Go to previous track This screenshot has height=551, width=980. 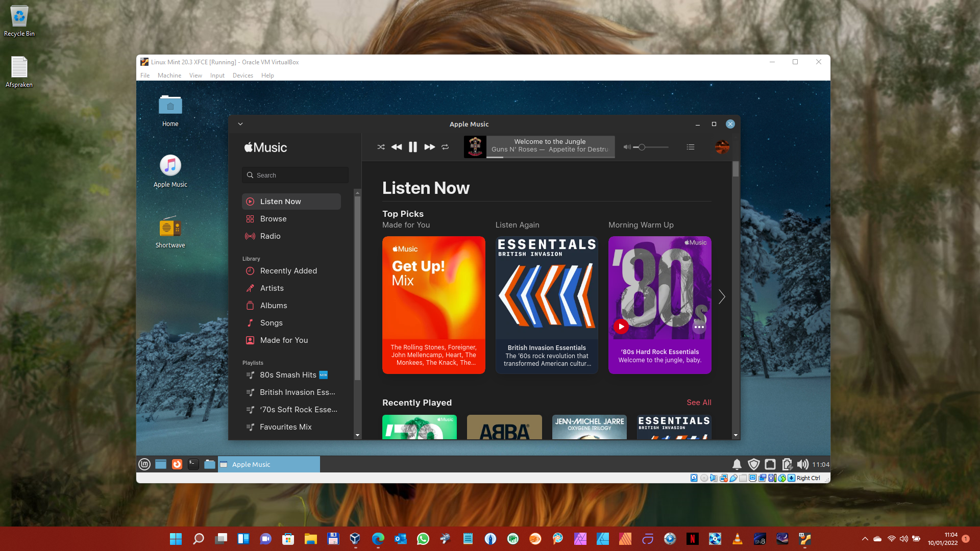point(397,147)
